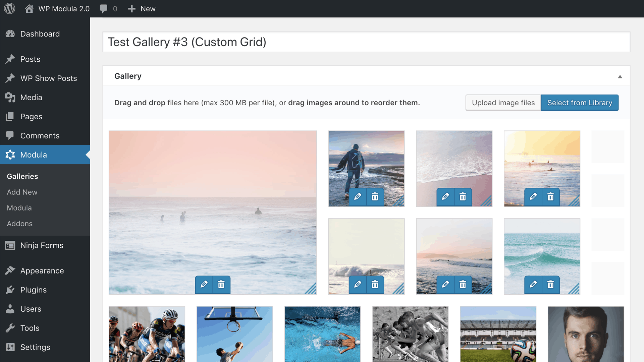Open the Ninja Forms menu
Screen dimensions: 644x362
tap(45, 245)
